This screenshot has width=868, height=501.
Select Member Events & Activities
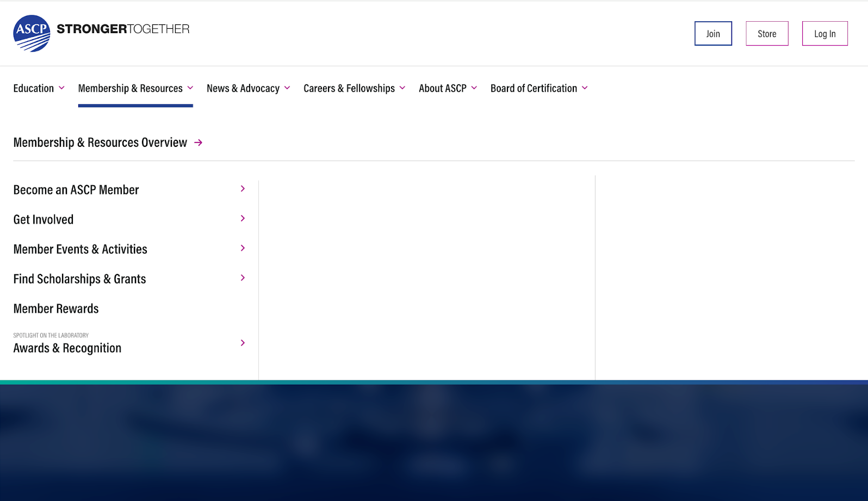pyautogui.click(x=80, y=249)
